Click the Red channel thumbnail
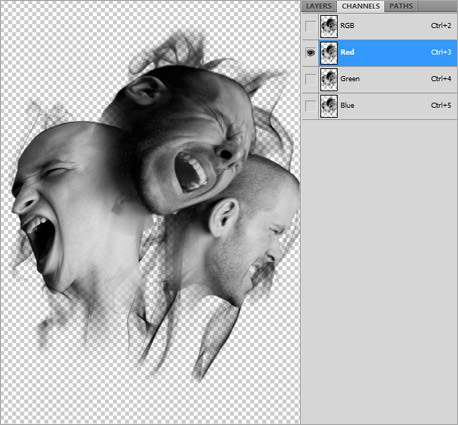 pos(329,53)
